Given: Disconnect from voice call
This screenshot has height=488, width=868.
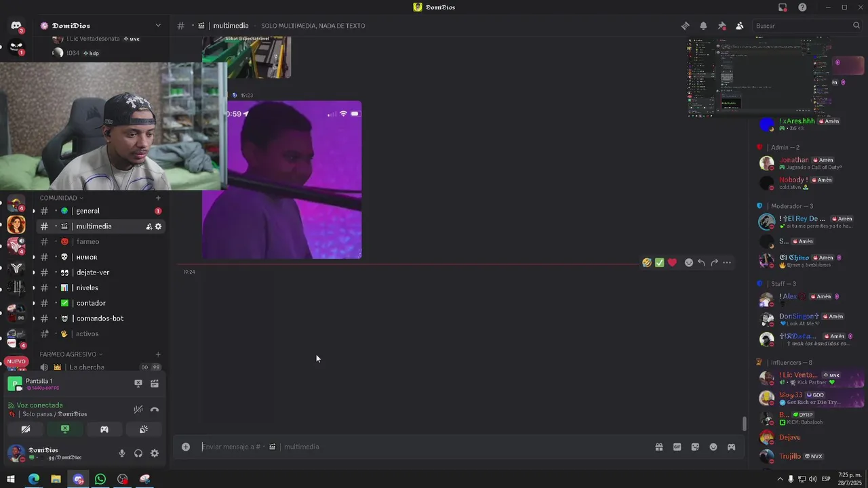Looking at the screenshot, I should pos(155,409).
